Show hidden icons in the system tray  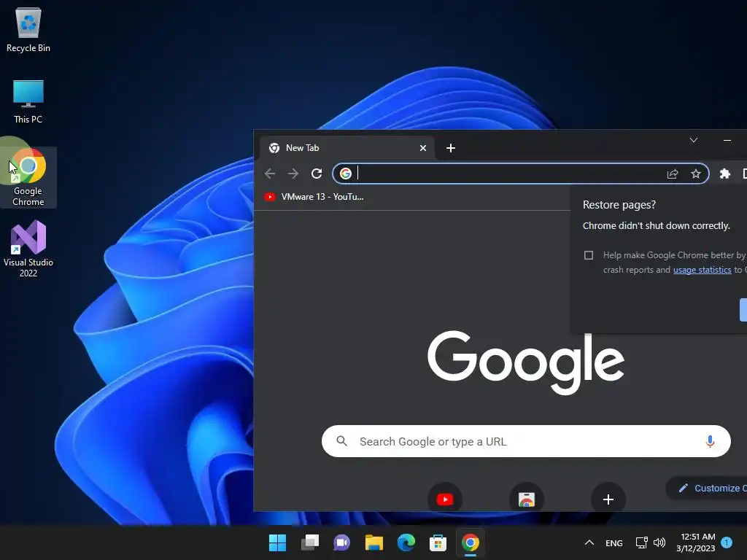(589, 542)
